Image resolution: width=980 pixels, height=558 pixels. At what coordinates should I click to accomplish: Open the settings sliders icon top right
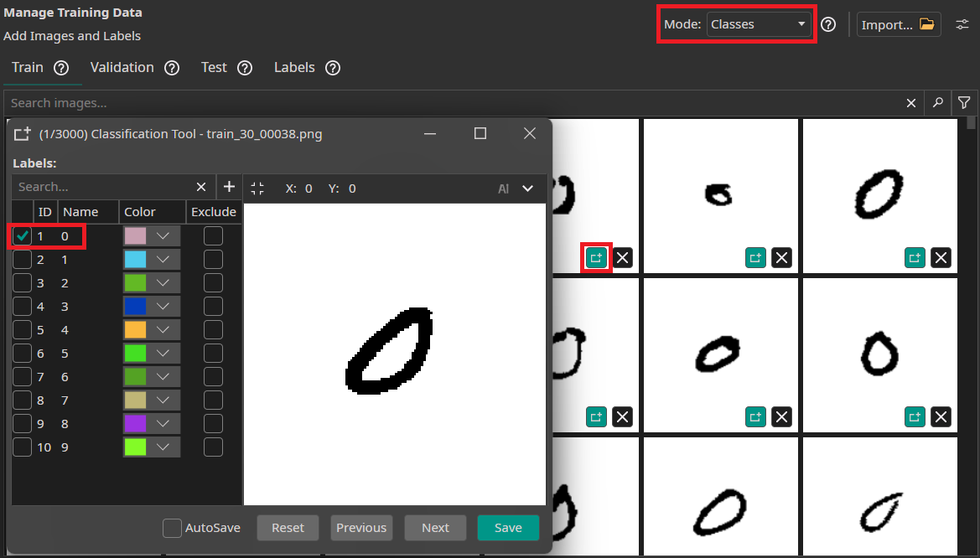pos(962,24)
